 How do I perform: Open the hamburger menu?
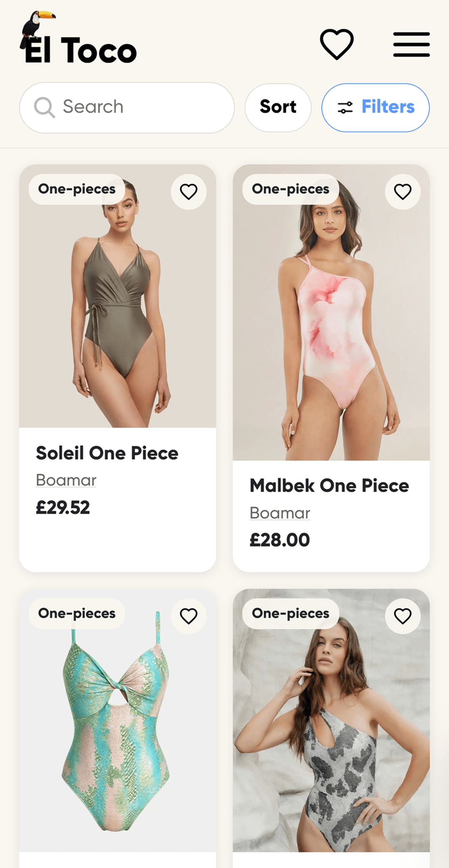coord(412,44)
